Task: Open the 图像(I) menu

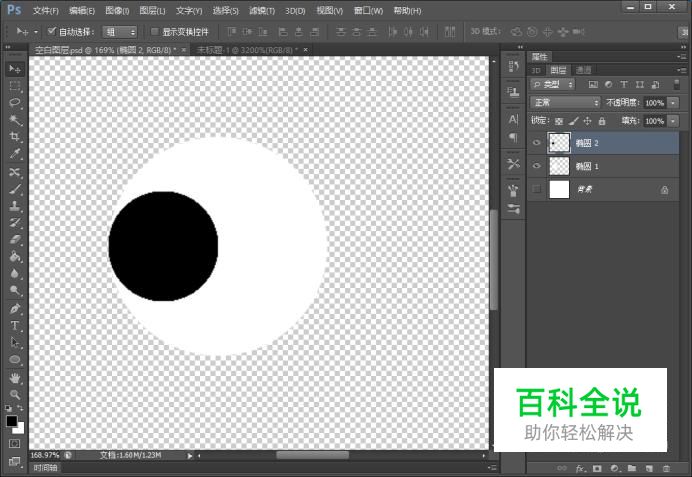Action: pos(117,10)
